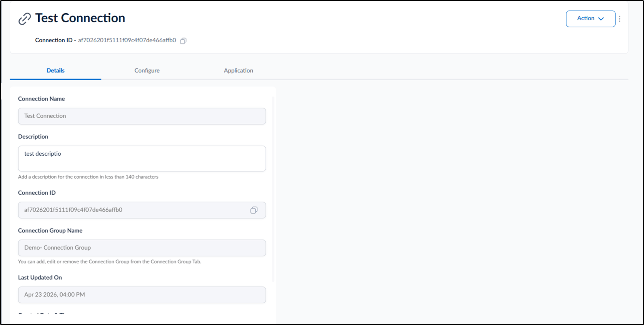Click the Connection Group Name label
The height and width of the screenshot is (325, 644).
[x=50, y=231]
